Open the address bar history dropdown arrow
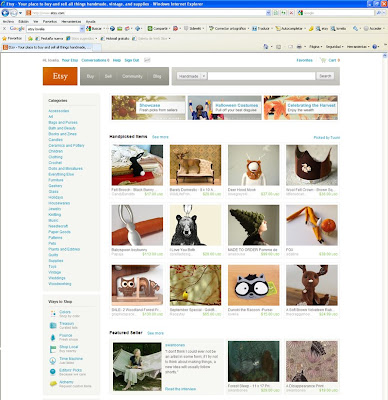 click(268, 13)
